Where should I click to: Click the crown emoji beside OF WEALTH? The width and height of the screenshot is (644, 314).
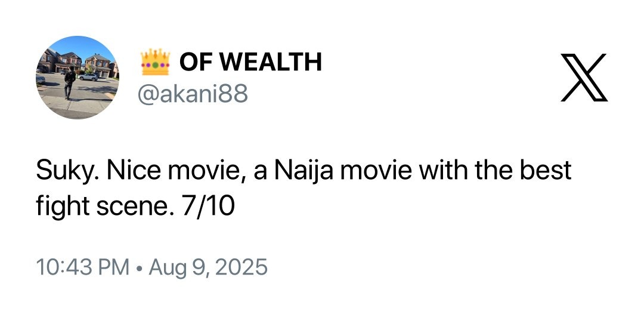(155, 61)
